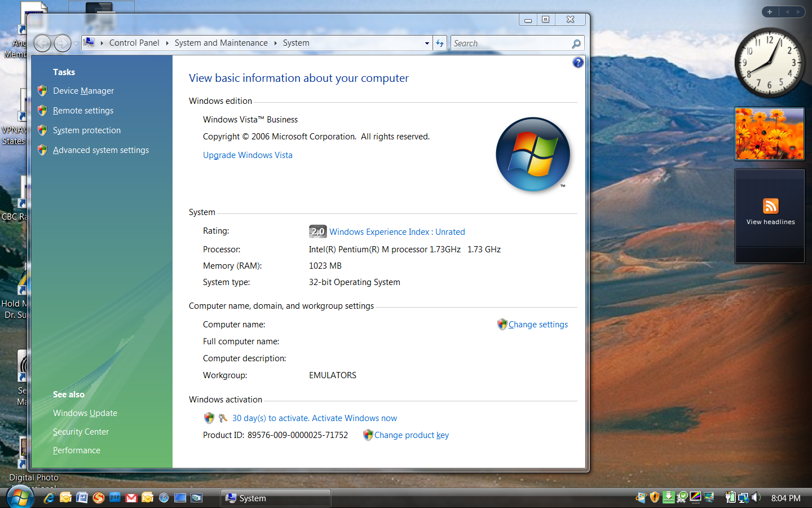Add a gadget with the sidebar plus button
This screenshot has height=508, width=812.
tap(770, 12)
